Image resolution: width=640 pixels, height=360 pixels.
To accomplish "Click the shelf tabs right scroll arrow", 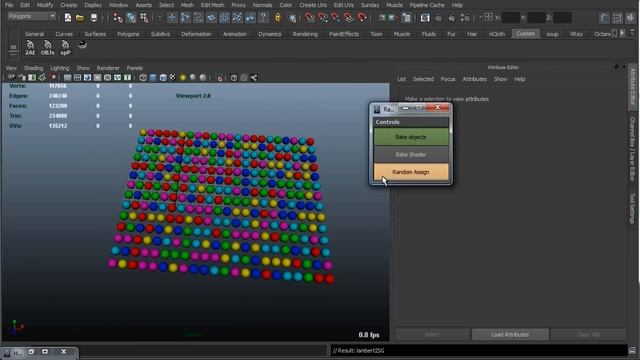I will [622, 33].
